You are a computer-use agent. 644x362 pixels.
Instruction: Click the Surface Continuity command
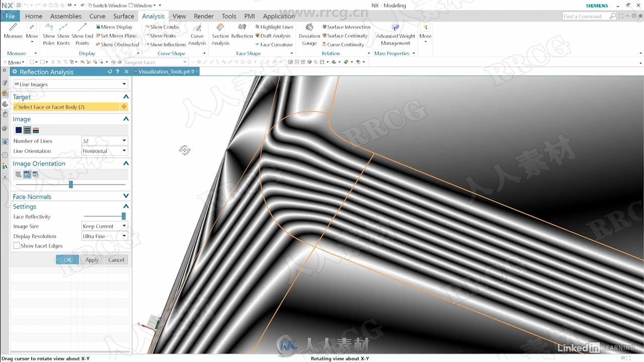[x=345, y=36]
